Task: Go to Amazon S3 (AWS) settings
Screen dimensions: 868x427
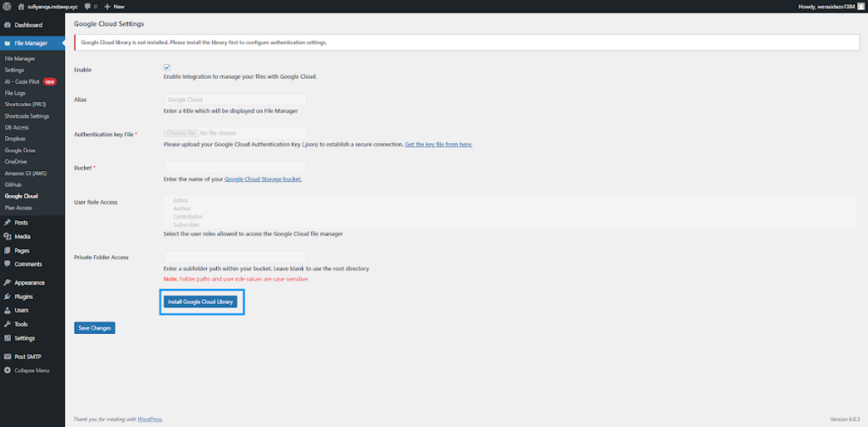Action: tap(25, 172)
